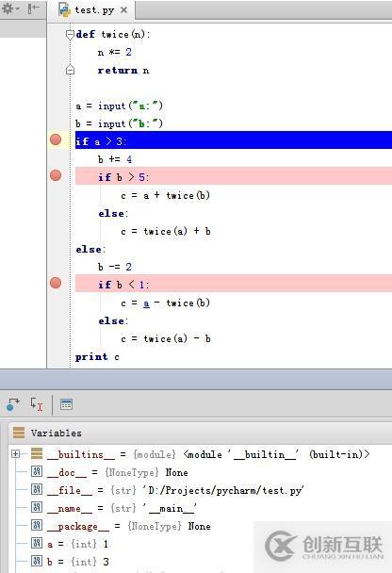
Task: Click the value icon next to variable b
Action: pyautogui.click(x=37, y=561)
